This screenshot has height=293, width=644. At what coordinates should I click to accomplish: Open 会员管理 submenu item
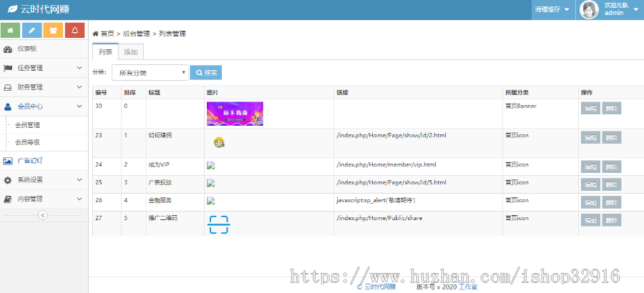[x=27, y=125]
